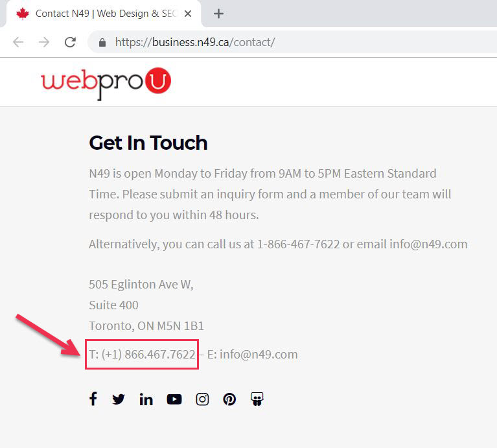The height and width of the screenshot is (448, 497).
Task: Open the Instagram camera icon
Action: [202, 399]
